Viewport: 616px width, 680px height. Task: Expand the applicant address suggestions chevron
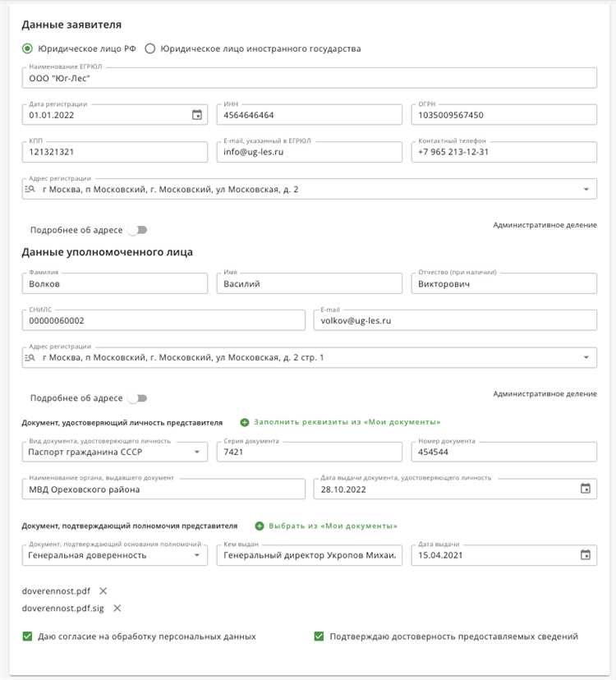[x=587, y=188]
